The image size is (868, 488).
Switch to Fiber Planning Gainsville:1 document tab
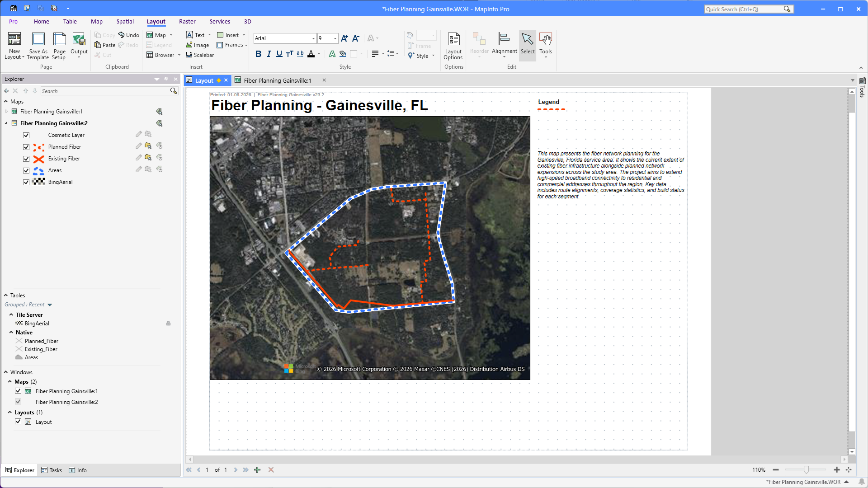[278, 80]
